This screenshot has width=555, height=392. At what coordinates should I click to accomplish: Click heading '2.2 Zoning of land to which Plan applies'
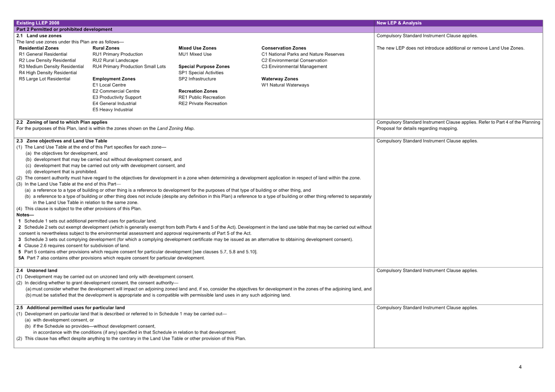[62, 122]
